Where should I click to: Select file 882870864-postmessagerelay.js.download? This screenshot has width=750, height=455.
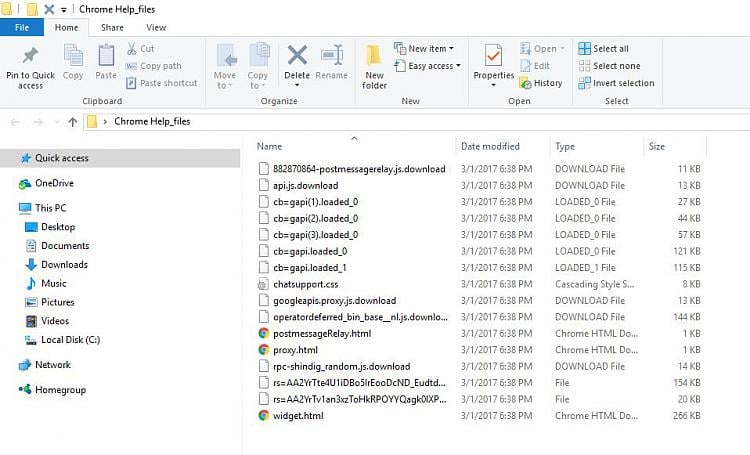click(x=359, y=169)
